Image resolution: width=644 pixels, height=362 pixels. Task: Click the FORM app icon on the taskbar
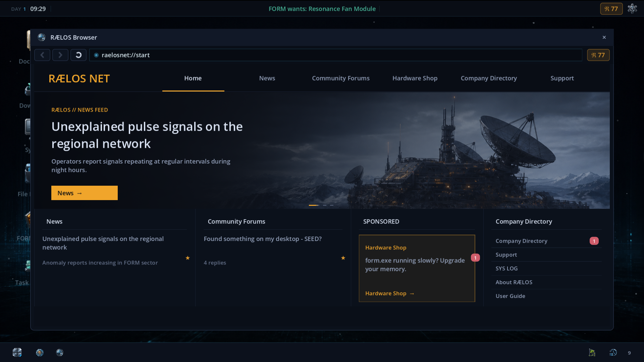[x=40, y=352]
